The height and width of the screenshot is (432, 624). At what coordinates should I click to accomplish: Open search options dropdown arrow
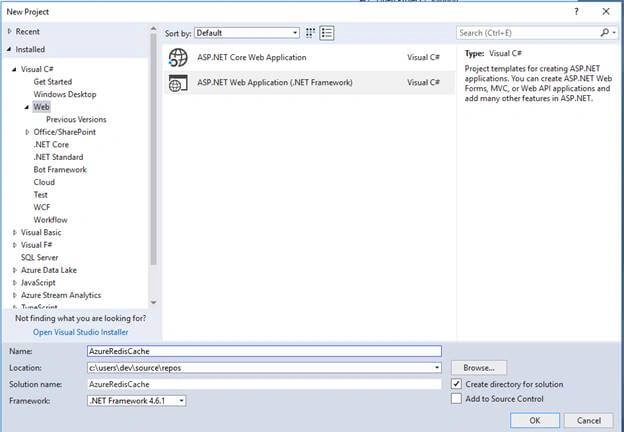tap(614, 33)
